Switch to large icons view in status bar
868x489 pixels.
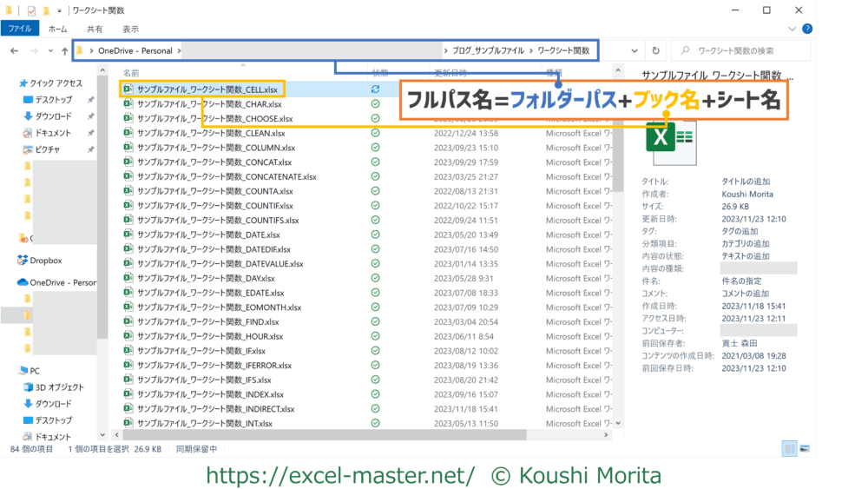click(x=804, y=449)
